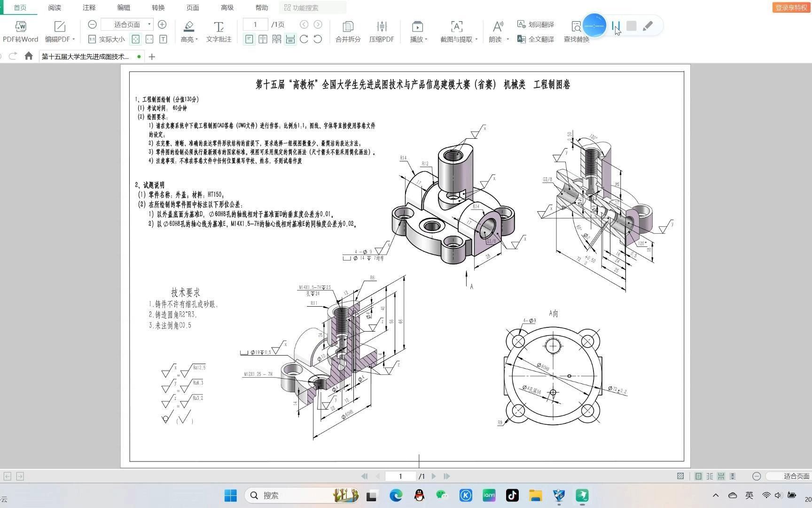Open the recording pen annotation tool
Viewport: 812px width, 508px height.
pos(648,26)
